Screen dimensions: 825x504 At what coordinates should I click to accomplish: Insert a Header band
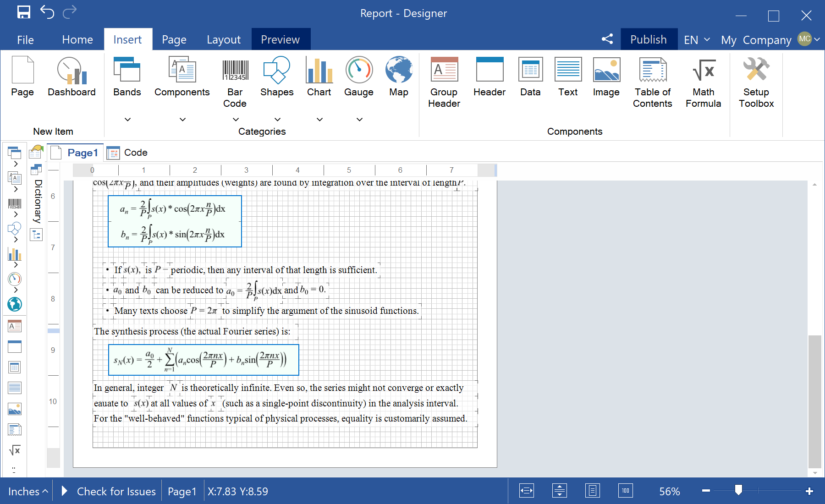(x=489, y=77)
